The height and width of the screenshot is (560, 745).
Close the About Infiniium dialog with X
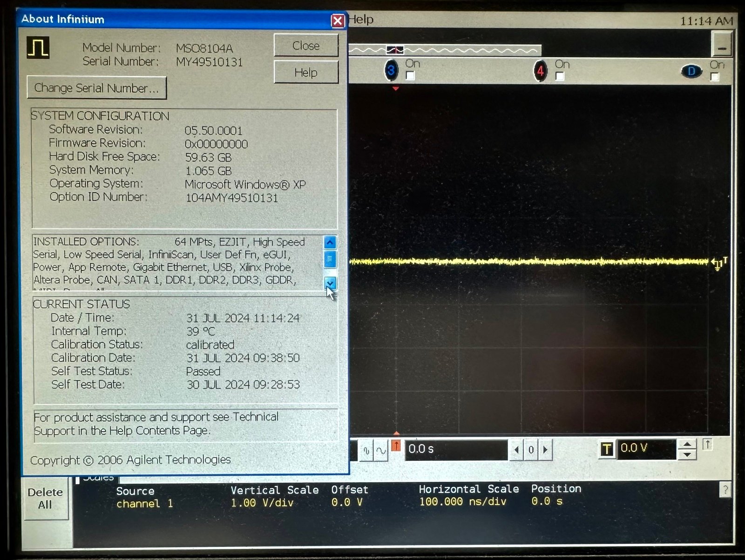click(338, 20)
